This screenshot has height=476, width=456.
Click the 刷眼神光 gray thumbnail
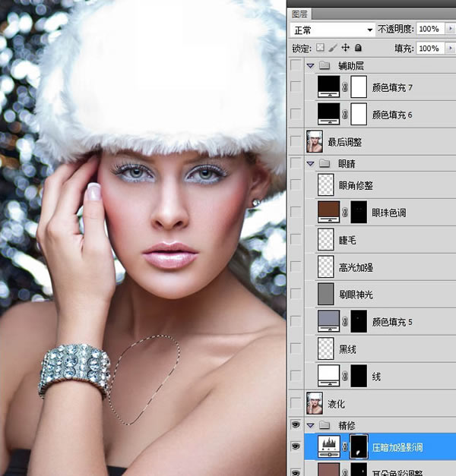pos(325,294)
